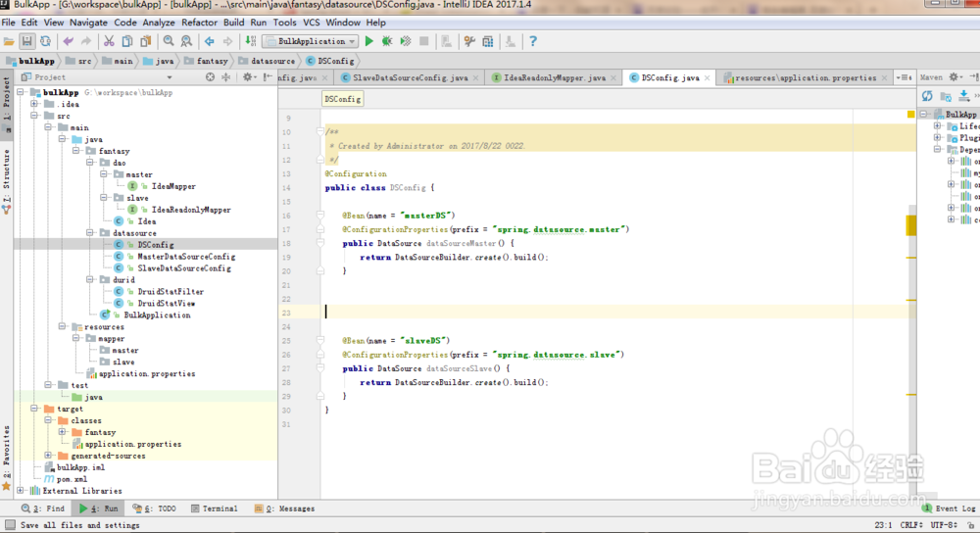The image size is (980, 533).
Task: Switch to IdeaReadonlyMapper.java tab
Action: click(x=555, y=77)
